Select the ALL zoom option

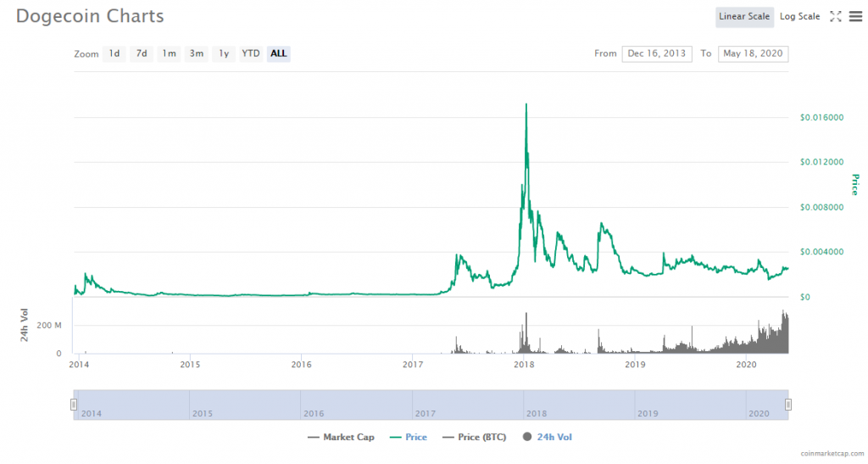pyautogui.click(x=278, y=53)
